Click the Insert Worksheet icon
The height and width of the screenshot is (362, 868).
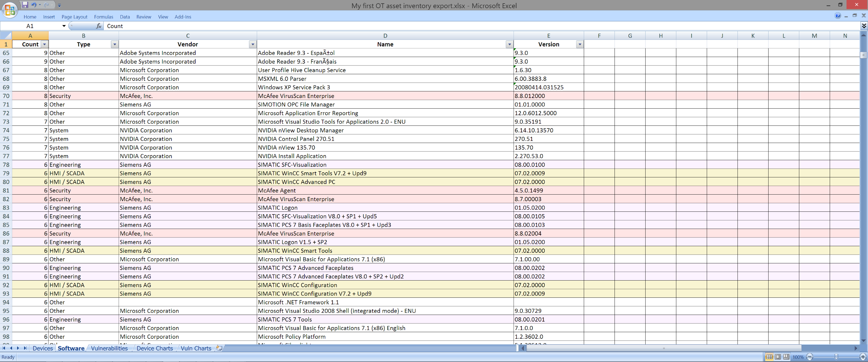click(219, 348)
